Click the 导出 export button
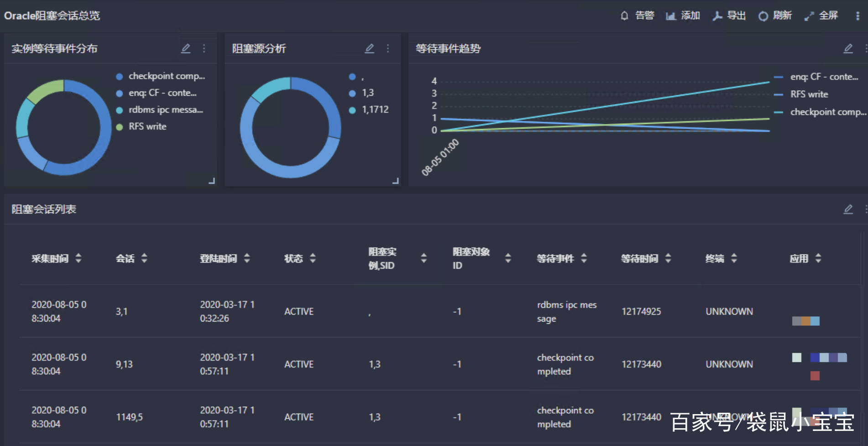The image size is (868, 446). click(729, 16)
